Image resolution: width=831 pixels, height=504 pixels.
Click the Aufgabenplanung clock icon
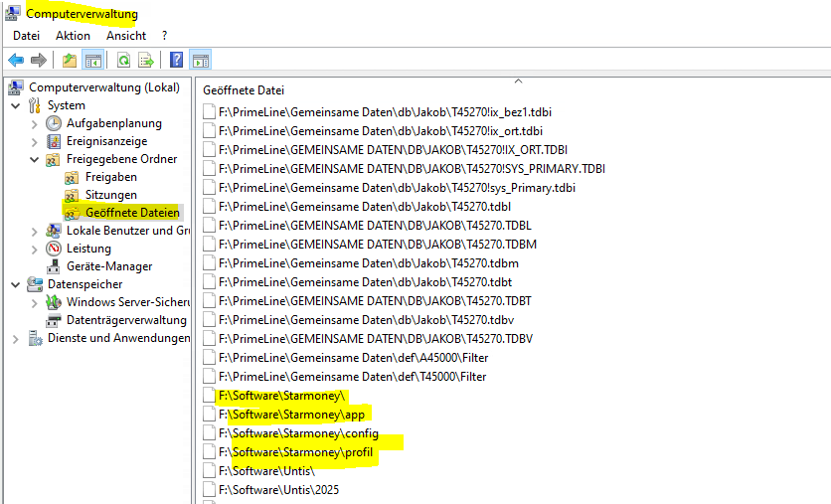pyautogui.click(x=54, y=123)
